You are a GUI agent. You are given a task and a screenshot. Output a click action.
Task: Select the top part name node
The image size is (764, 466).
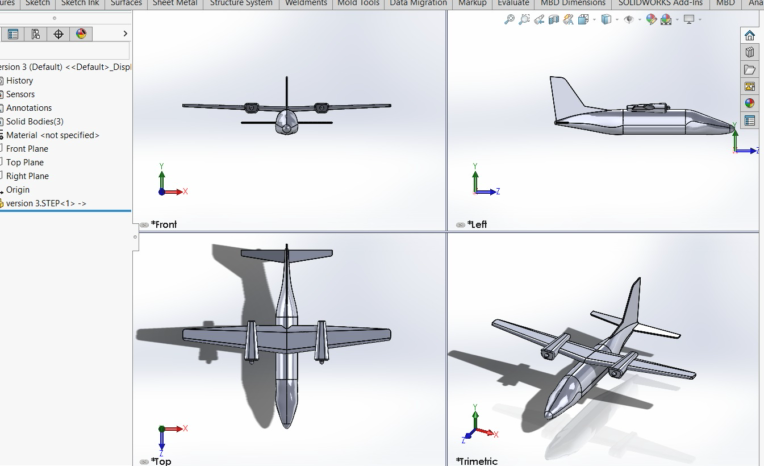65,67
